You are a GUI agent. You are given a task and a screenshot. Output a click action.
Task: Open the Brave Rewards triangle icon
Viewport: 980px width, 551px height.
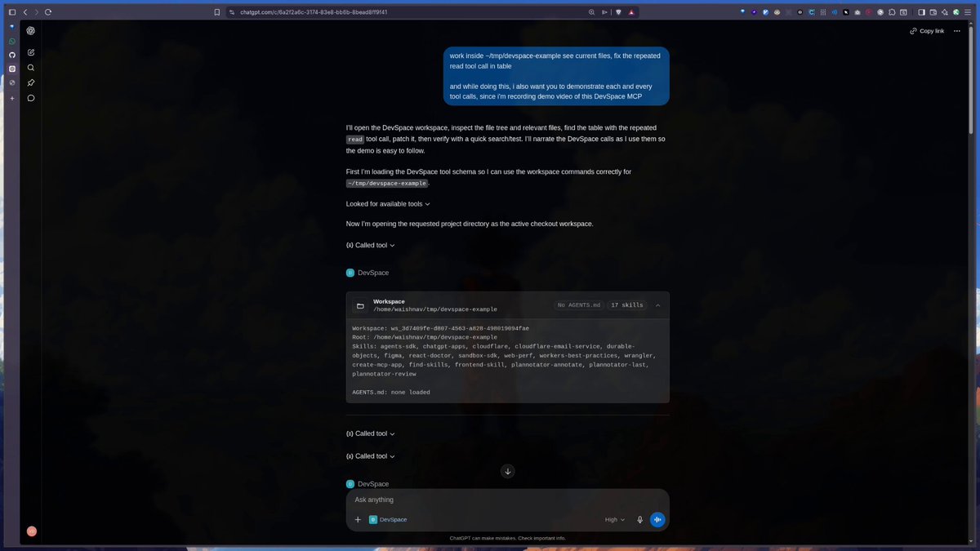[632, 12]
